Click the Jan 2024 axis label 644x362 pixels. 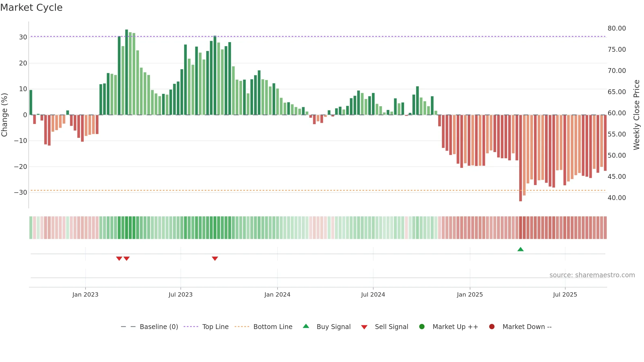[x=277, y=294]
